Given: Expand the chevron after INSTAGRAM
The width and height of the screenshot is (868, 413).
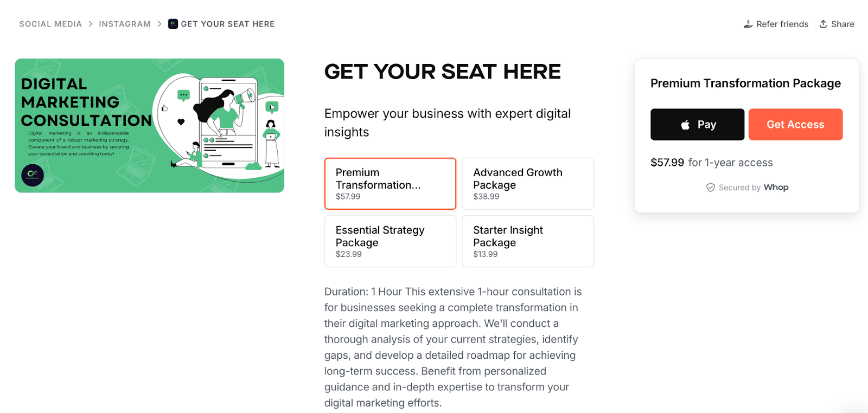Looking at the screenshot, I should (x=158, y=24).
